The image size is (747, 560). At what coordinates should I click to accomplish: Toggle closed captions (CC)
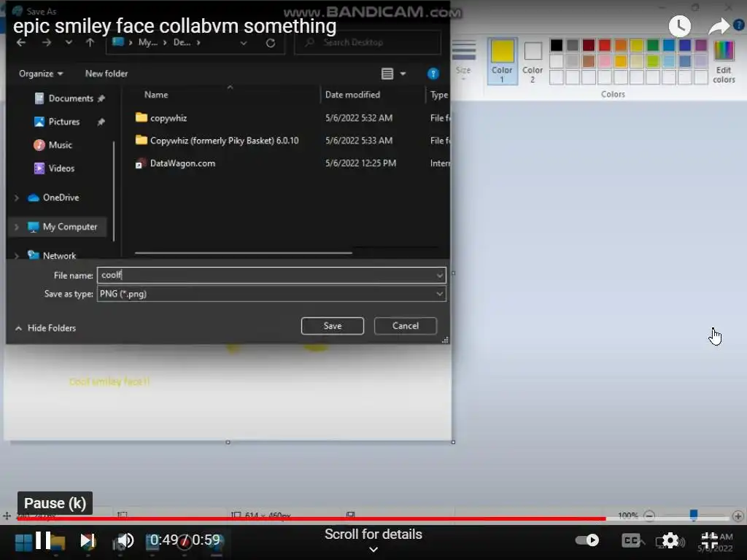(631, 540)
